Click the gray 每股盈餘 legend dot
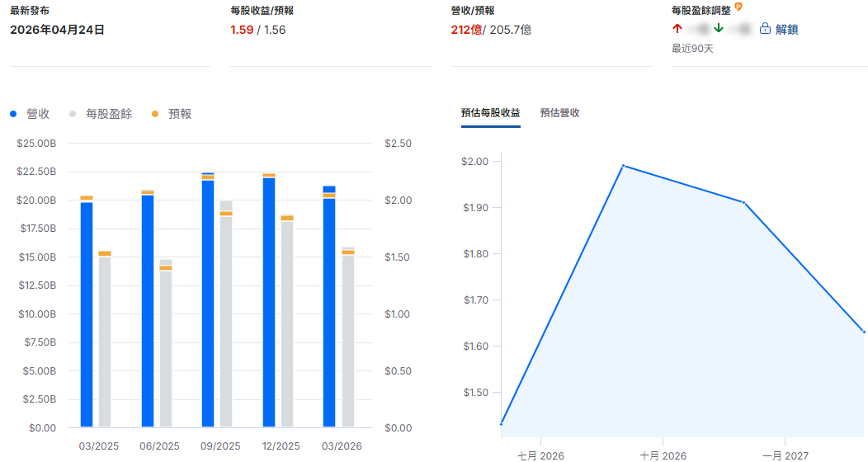This screenshot has width=868, height=462. pyautogui.click(x=73, y=114)
